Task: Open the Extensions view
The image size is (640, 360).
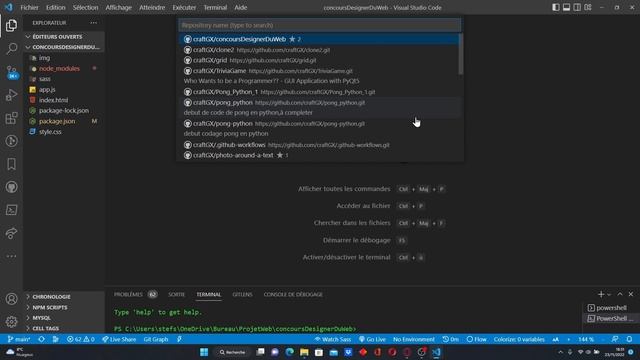Action: [x=11, y=118]
